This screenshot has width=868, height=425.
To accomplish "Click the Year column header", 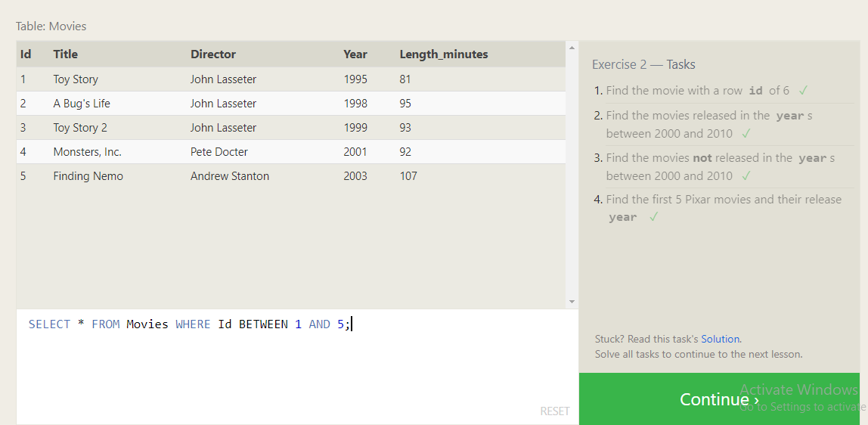I will click(355, 54).
